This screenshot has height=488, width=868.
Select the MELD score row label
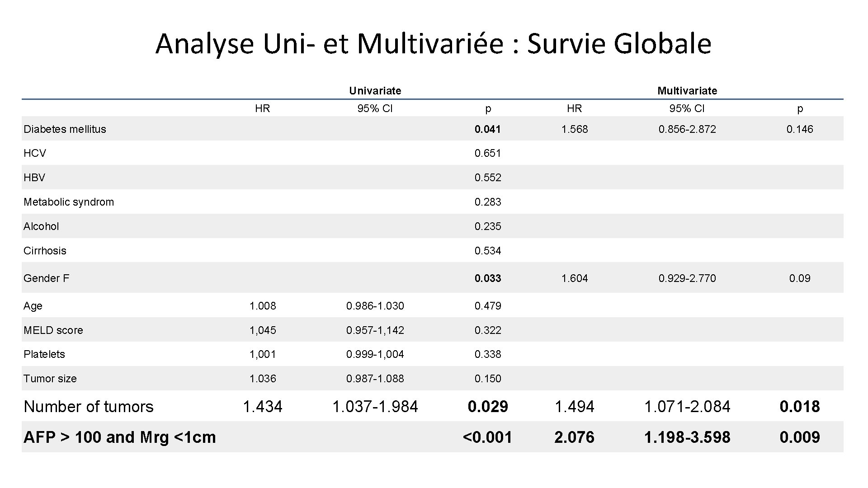[53, 330]
